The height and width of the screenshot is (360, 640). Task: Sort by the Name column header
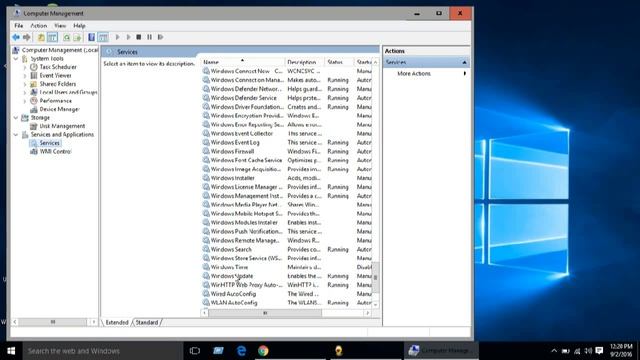[x=243, y=62]
